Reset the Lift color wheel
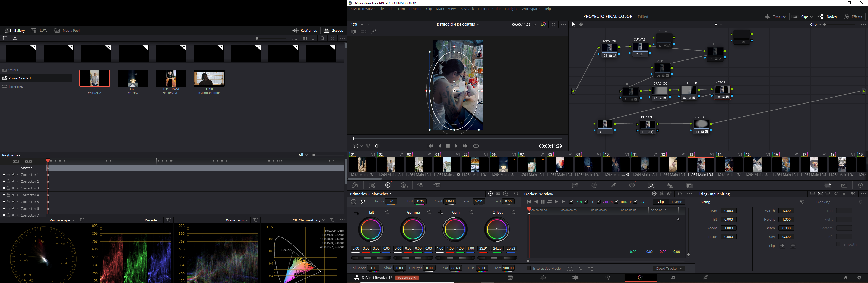 388,212
